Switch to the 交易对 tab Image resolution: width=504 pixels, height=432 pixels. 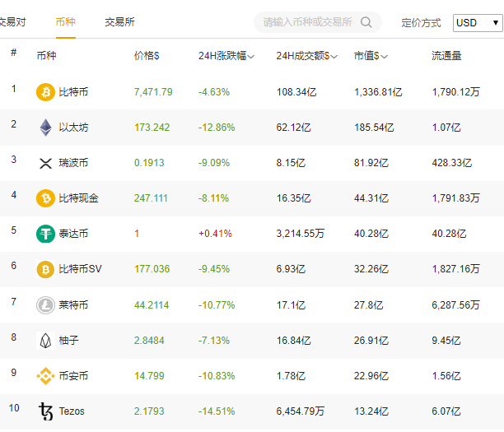(x=13, y=22)
